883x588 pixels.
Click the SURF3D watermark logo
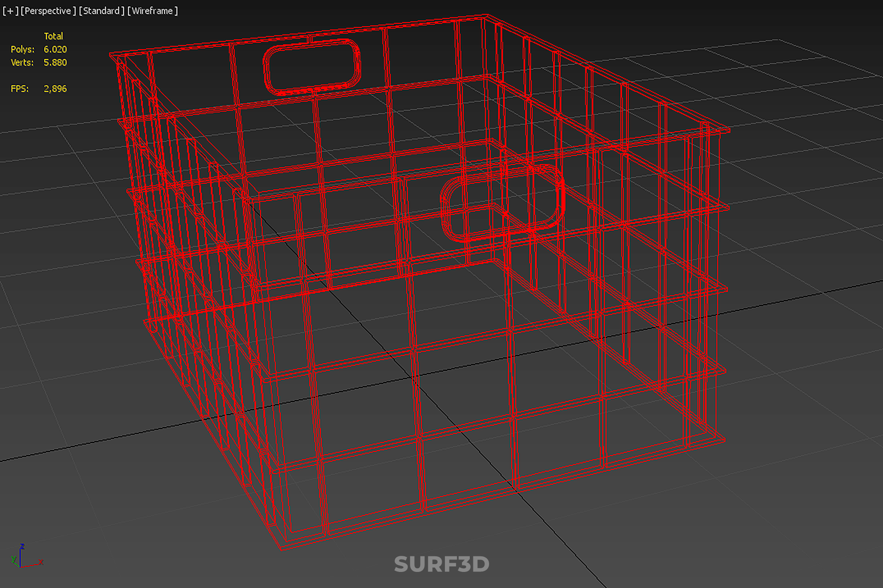(x=441, y=564)
